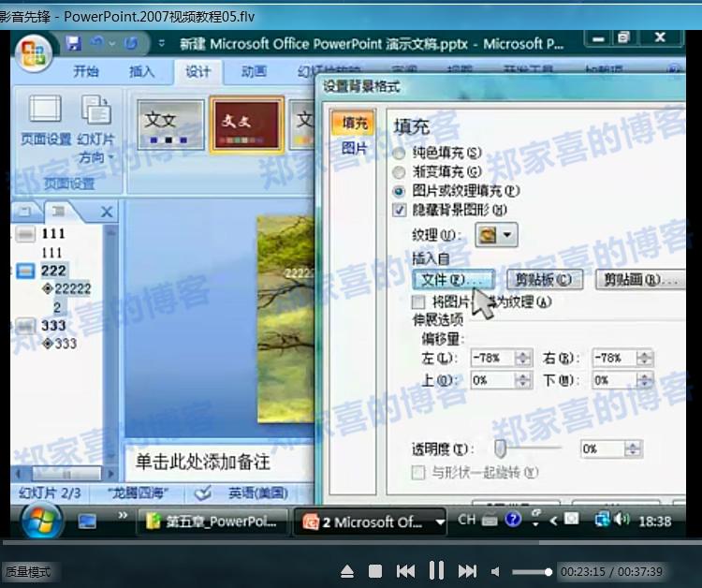Click the player Pause button
The width and height of the screenshot is (702, 588).
[436, 571]
